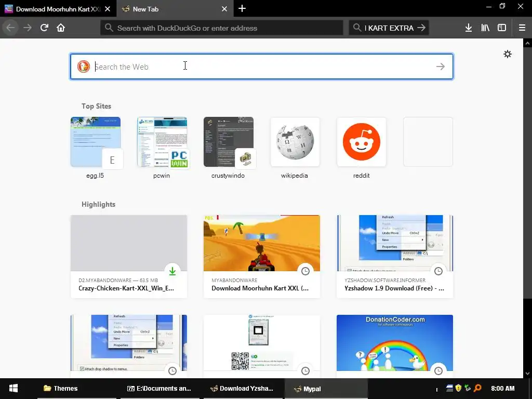Click safely remove hardware tray icon
532x399 pixels.
point(468,388)
